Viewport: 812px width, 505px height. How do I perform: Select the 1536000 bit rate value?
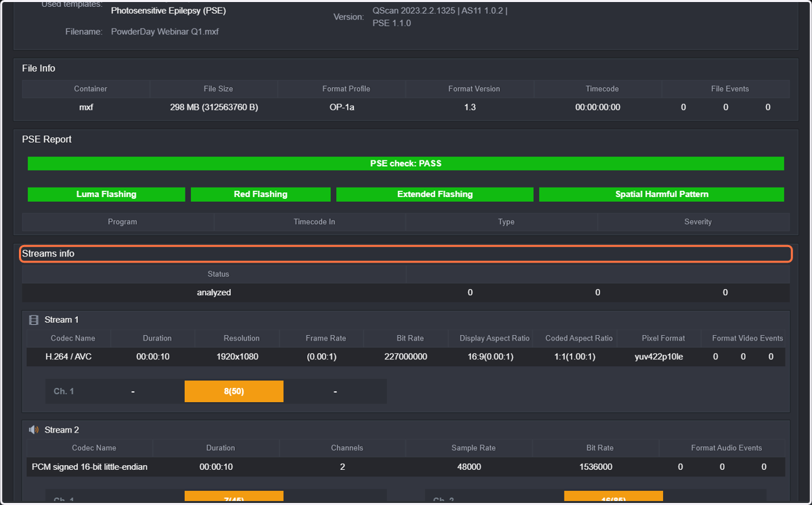point(595,466)
